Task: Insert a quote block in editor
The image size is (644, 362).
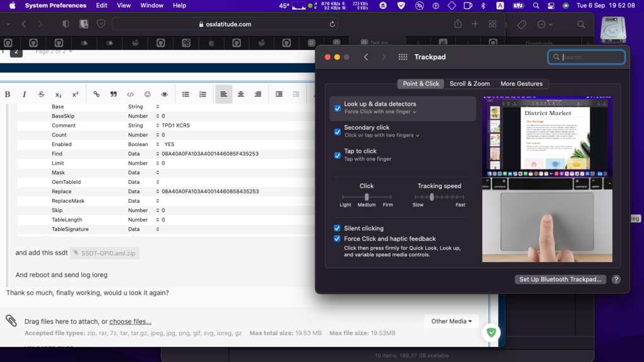Action: (113, 94)
